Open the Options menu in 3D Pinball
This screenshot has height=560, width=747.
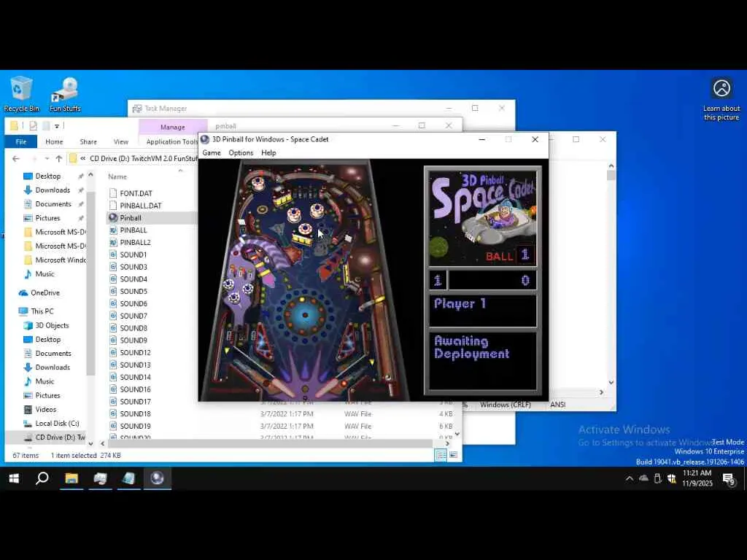[x=241, y=153]
